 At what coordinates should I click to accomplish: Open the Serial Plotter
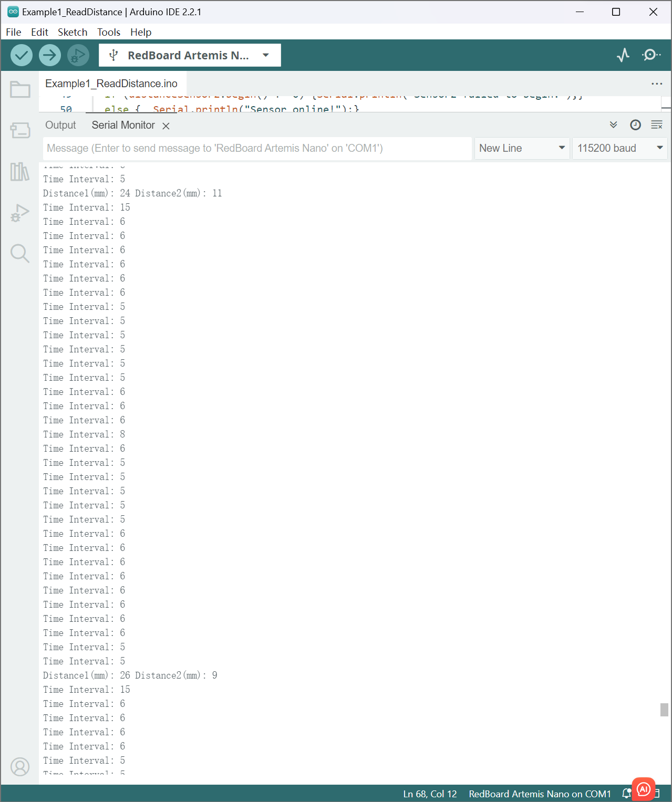623,55
